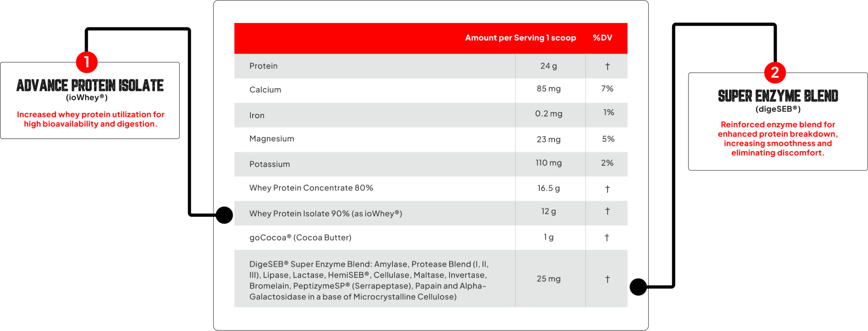This screenshot has width=868, height=331.
Task: Click the Super Enzyme Blend heading
Action: 778,96
